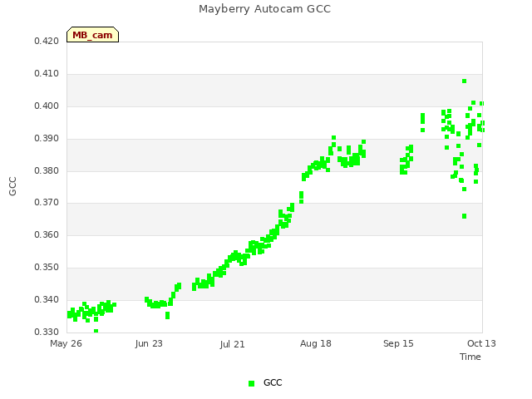Click the y-axis label 0.420
This screenshot has height=399, width=532.
coord(47,41)
